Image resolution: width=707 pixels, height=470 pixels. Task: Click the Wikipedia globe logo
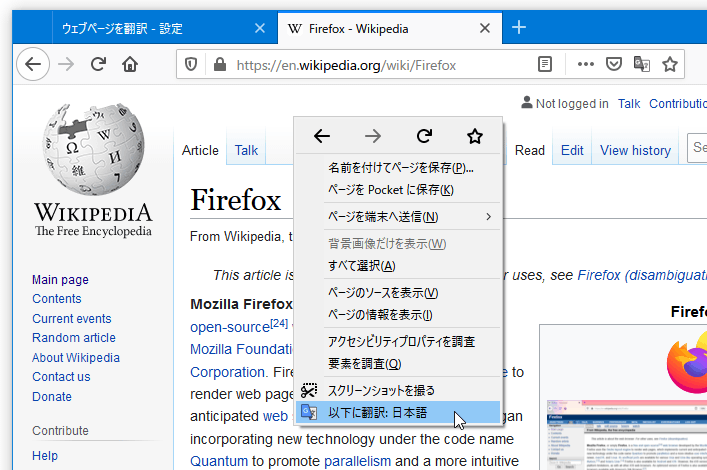click(94, 149)
